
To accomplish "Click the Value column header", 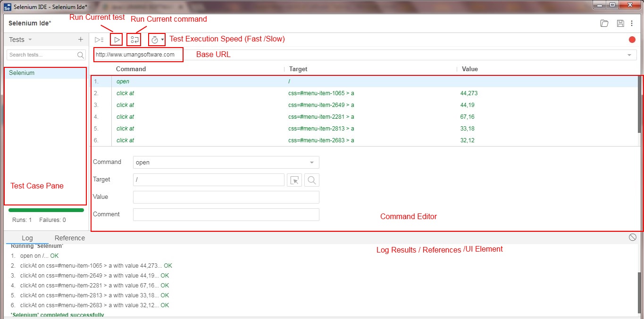I will pos(470,69).
